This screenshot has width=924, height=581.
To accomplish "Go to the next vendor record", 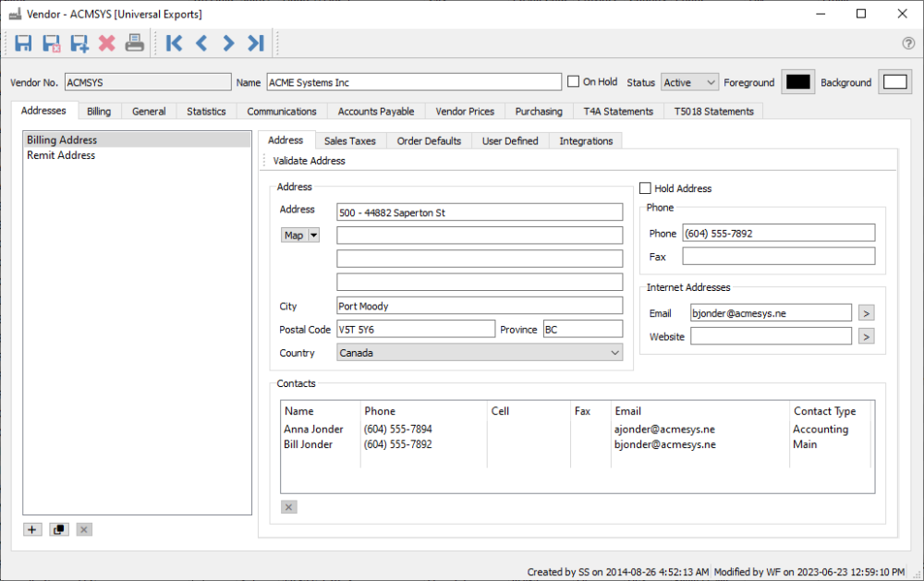I will tap(228, 42).
